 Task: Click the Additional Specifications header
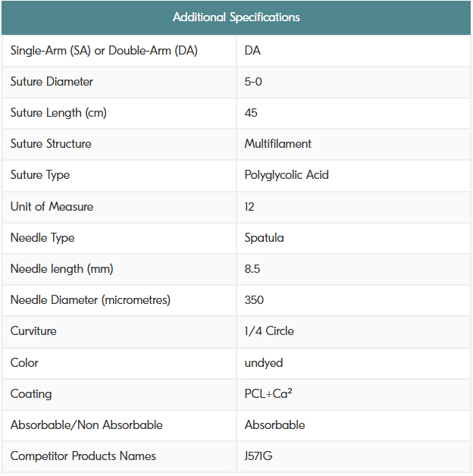tap(236, 17)
